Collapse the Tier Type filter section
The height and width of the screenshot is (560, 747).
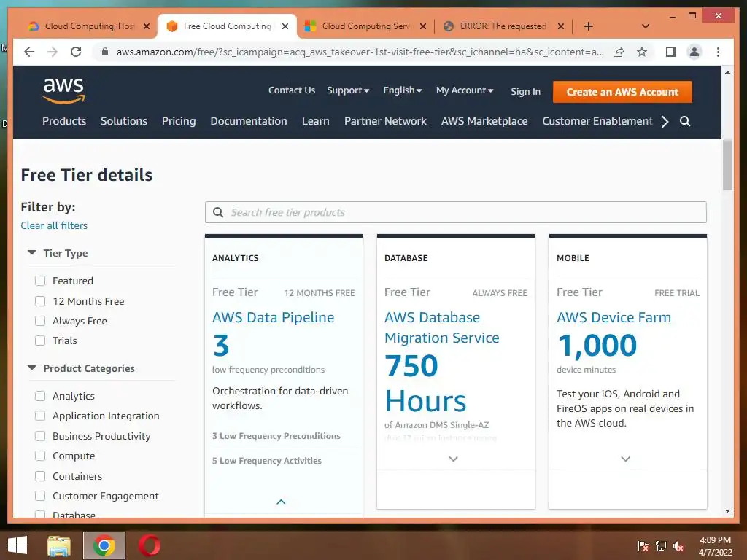coord(32,253)
